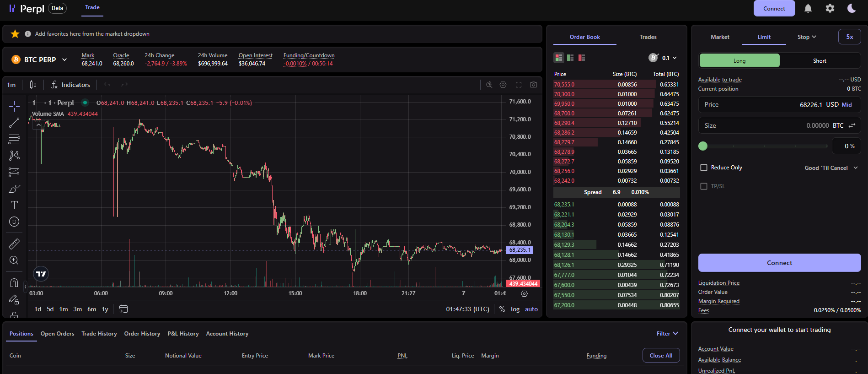Pick the ruler measure tool
The height and width of the screenshot is (374, 868).
[14, 244]
